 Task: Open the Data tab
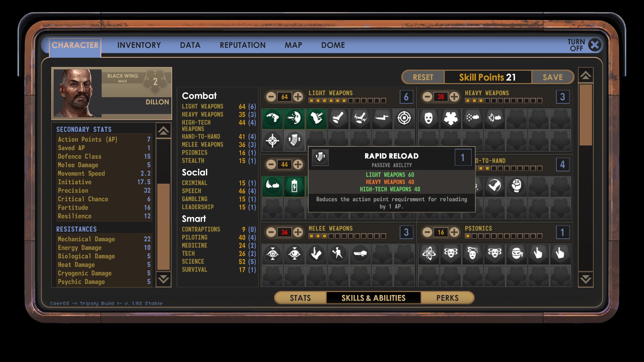click(190, 45)
